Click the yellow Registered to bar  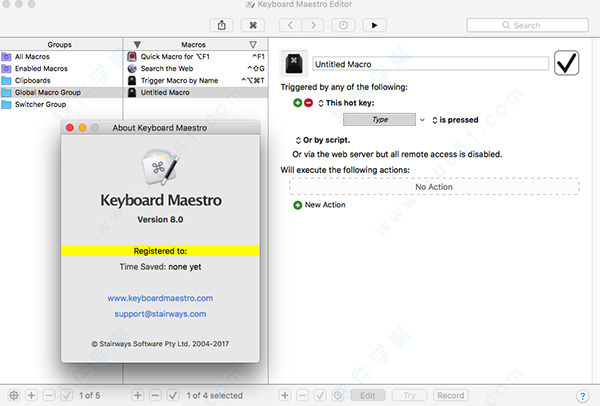160,251
